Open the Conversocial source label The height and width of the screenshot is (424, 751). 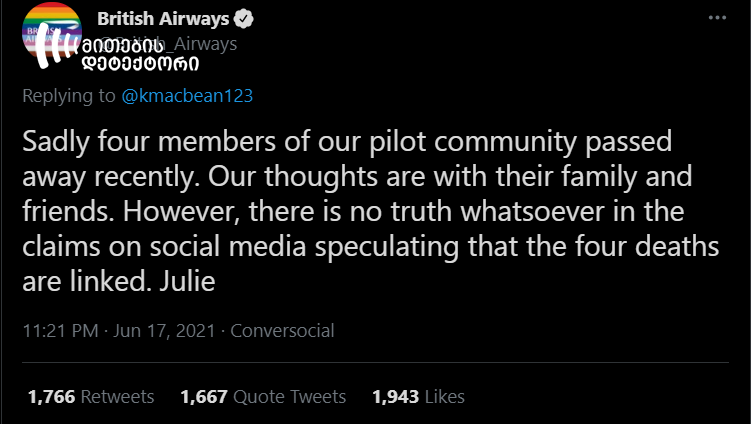coord(283,331)
